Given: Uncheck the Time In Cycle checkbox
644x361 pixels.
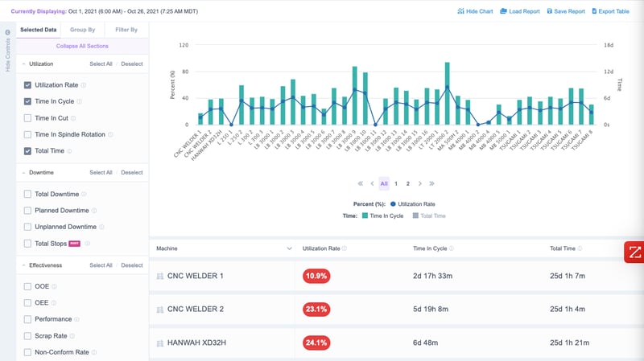Looking at the screenshot, I should click(27, 101).
